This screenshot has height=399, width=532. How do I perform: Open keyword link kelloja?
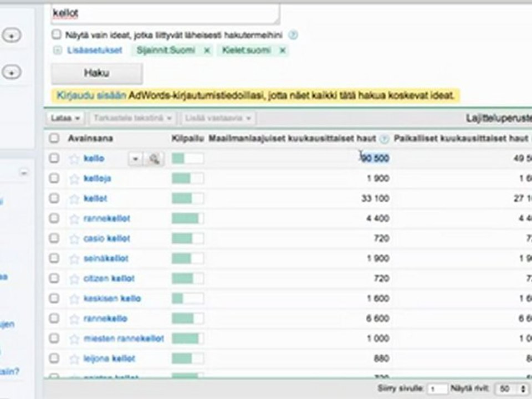pos(98,178)
